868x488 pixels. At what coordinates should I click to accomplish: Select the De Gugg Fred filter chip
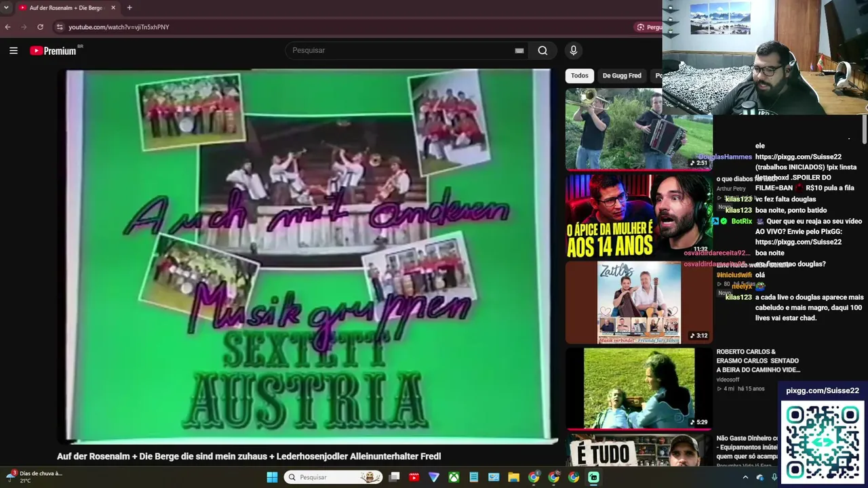click(x=622, y=76)
